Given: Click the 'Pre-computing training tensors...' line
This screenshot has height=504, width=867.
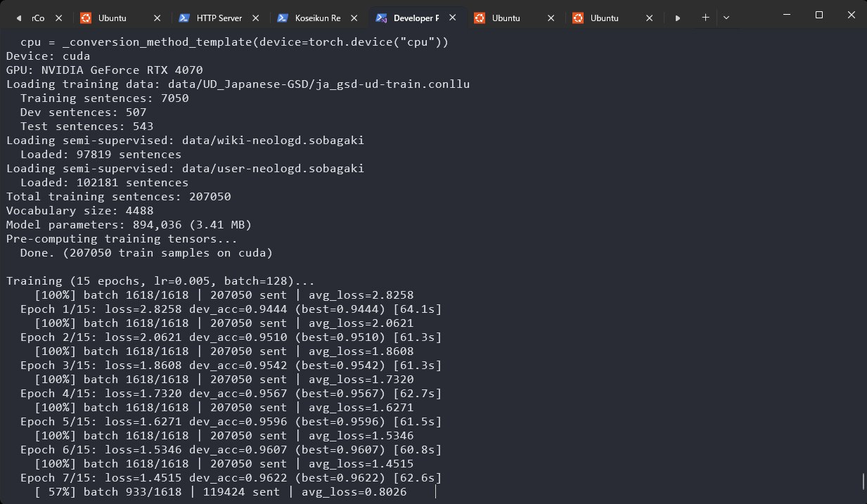Looking at the screenshot, I should tap(122, 239).
